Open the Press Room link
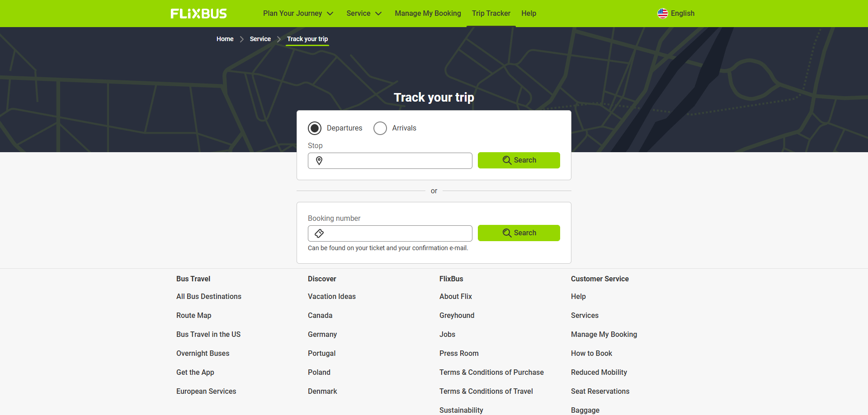Image resolution: width=868 pixels, height=415 pixels. [x=459, y=354]
